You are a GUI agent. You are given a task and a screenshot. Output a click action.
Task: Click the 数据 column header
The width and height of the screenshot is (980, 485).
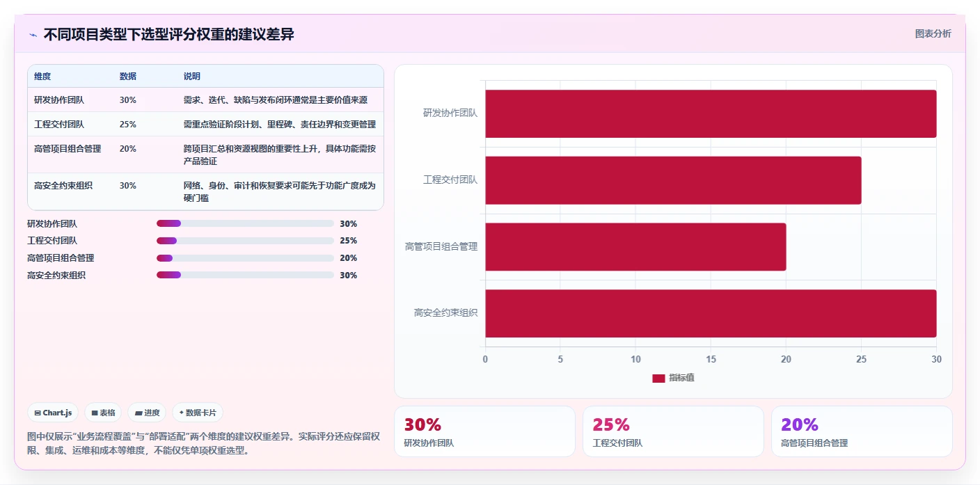coord(128,76)
